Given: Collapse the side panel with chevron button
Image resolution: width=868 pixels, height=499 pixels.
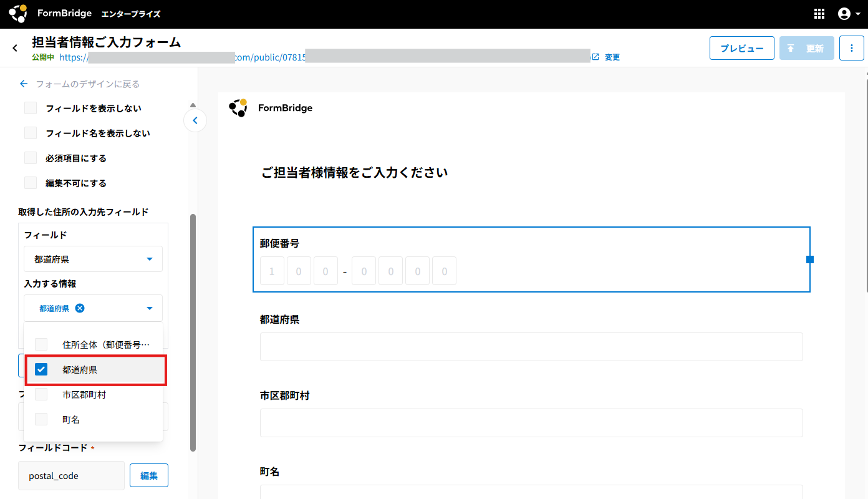Looking at the screenshot, I should tap(195, 120).
